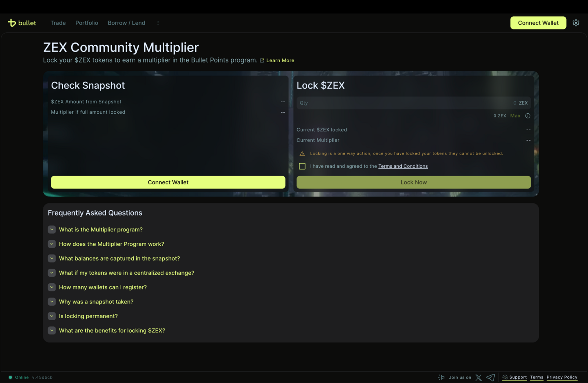588x383 pixels.
Task: Set quantity to Max
Action: tap(515, 116)
